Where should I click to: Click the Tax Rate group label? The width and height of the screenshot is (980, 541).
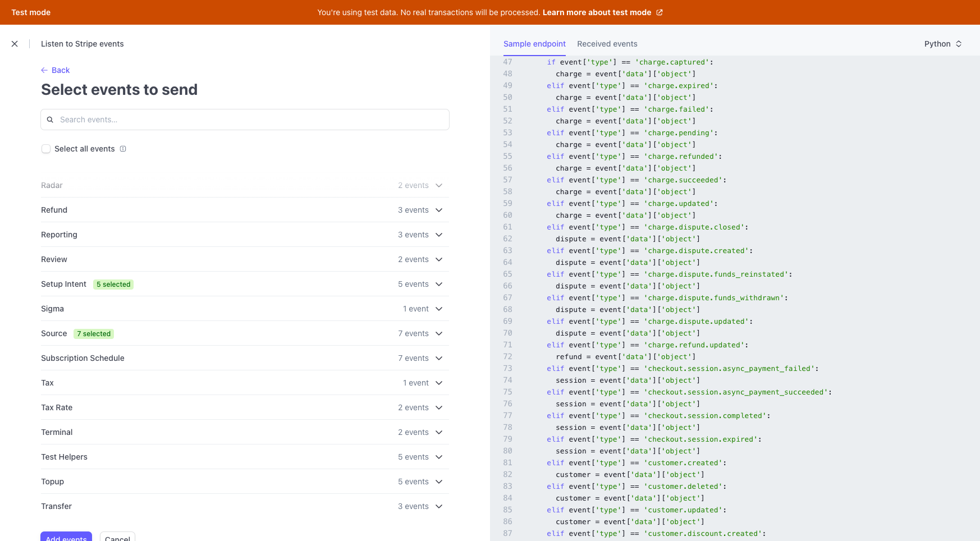click(57, 407)
